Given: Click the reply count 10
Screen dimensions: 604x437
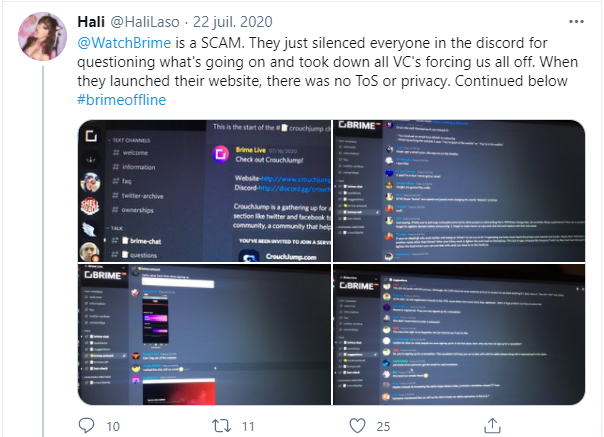Looking at the screenshot, I should (x=113, y=426).
